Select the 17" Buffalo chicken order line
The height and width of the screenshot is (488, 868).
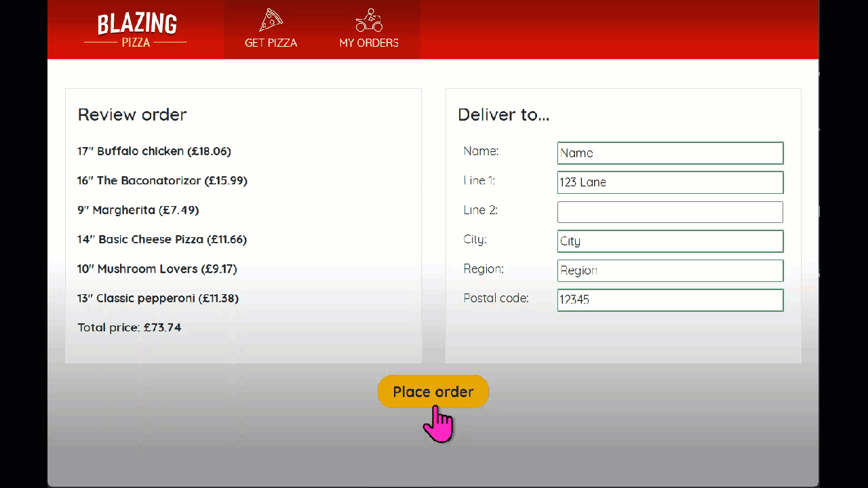point(154,151)
